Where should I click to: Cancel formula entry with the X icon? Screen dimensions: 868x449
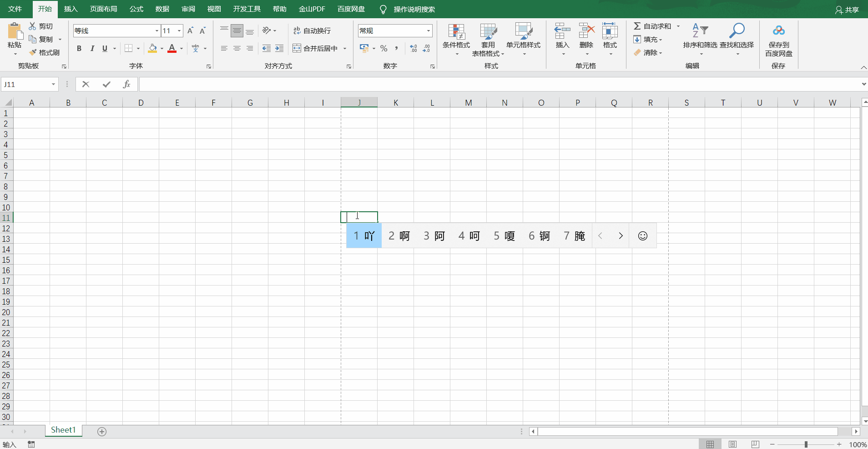(x=86, y=84)
